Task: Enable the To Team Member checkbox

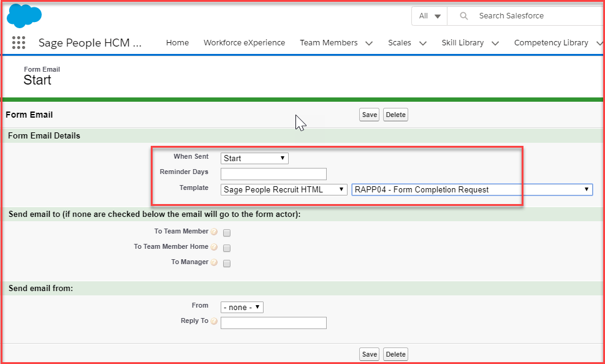Action: (227, 233)
